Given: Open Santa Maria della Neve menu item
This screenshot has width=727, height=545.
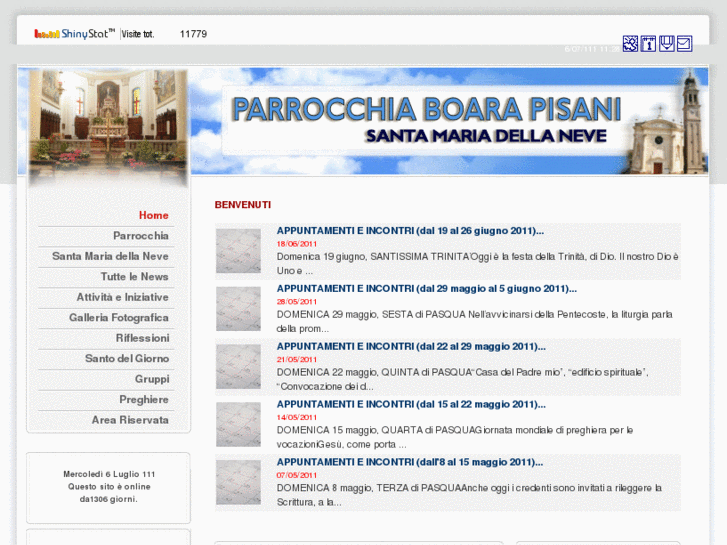Looking at the screenshot, I should 110,256.
